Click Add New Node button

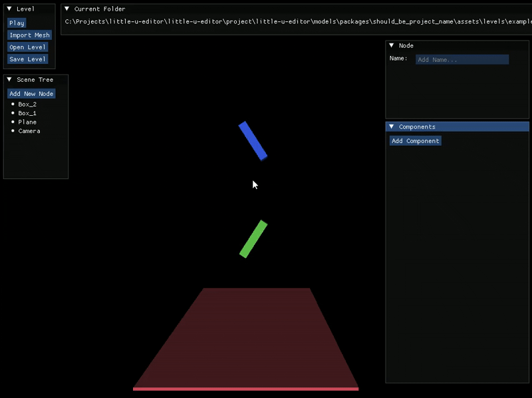(x=31, y=94)
